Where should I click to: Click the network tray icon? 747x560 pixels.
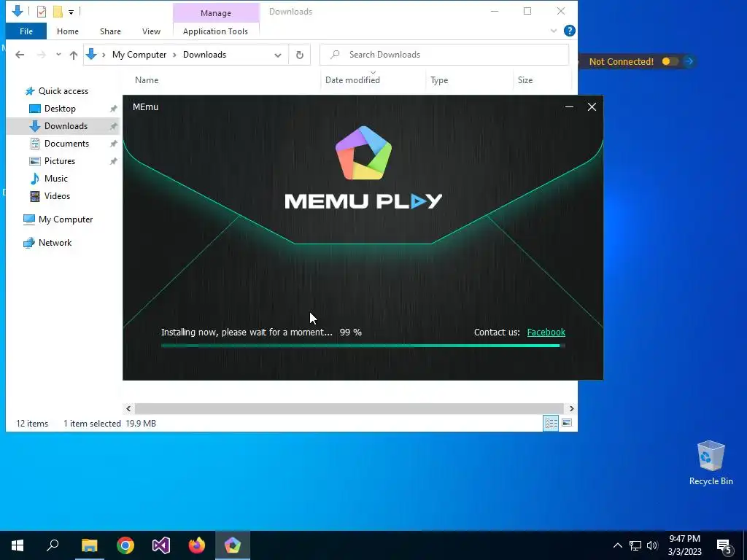tap(635, 545)
